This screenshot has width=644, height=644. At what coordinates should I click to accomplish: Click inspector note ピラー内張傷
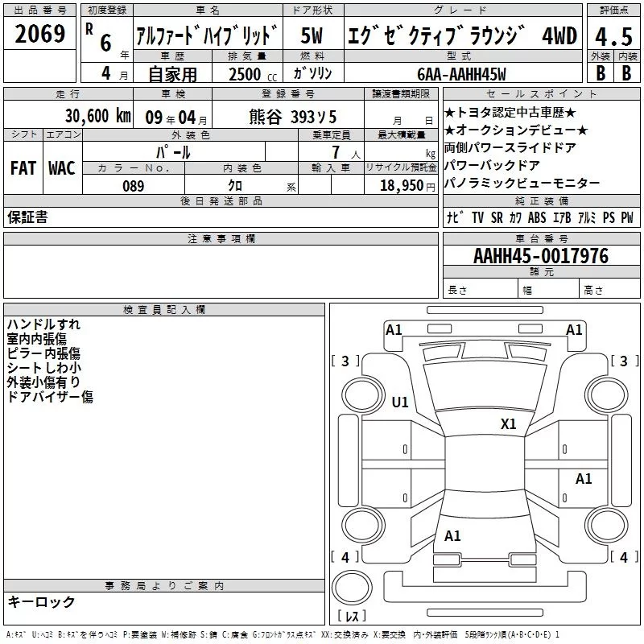43,353
